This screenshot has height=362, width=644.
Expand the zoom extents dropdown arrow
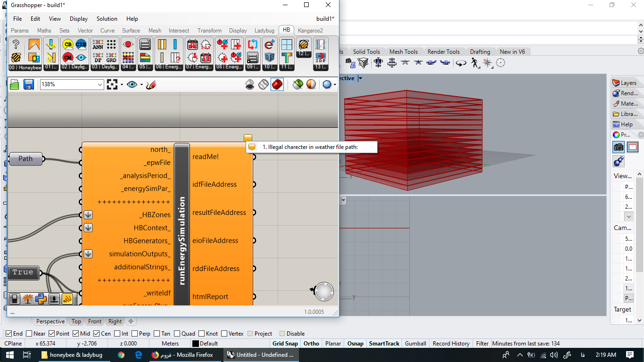tap(122, 85)
